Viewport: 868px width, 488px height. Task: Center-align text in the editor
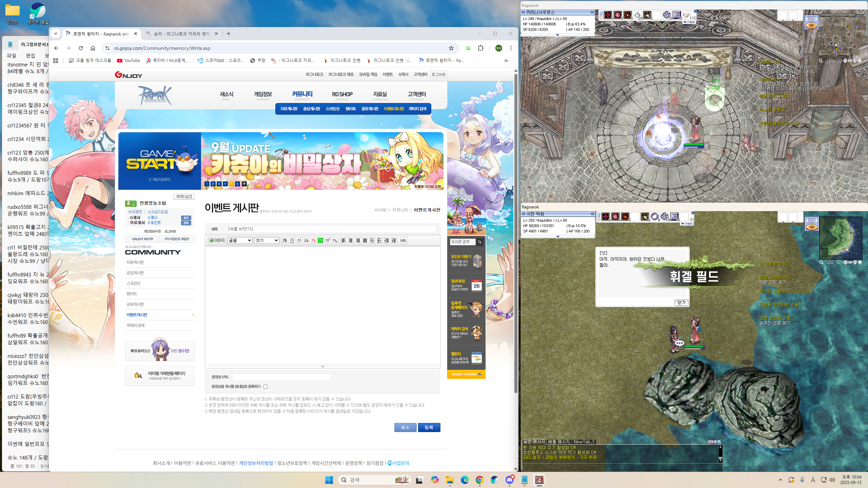pyautogui.click(x=351, y=240)
